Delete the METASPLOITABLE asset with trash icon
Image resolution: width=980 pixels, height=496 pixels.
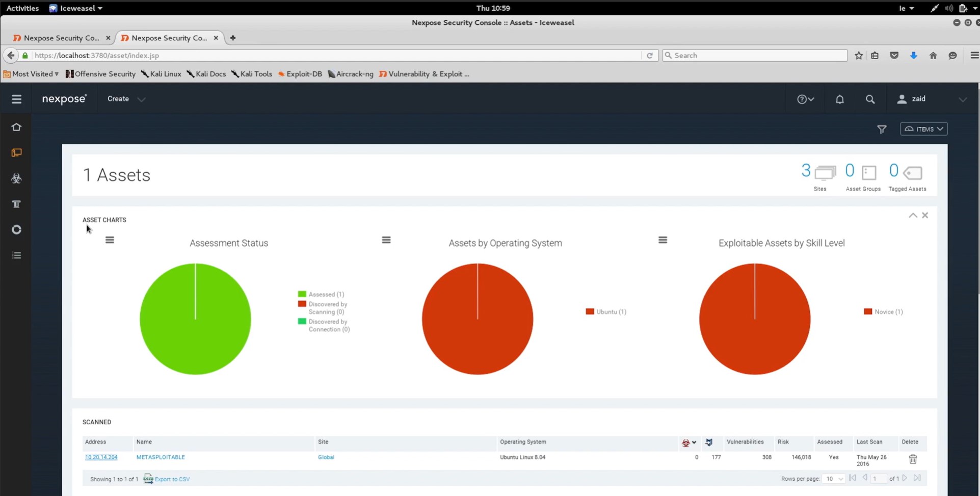913,459
